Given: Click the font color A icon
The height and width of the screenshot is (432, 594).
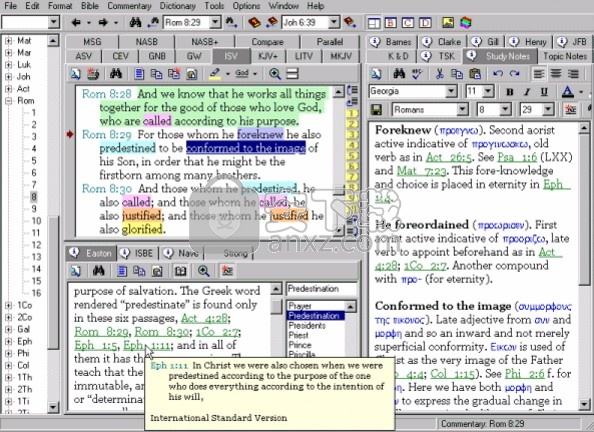Looking at the screenshot, I should (567, 92).
